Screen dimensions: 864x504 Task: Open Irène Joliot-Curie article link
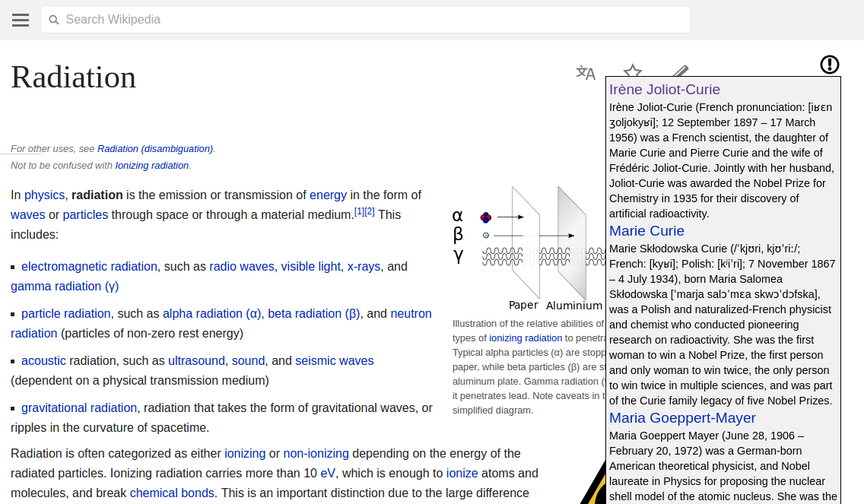[665, 89]
